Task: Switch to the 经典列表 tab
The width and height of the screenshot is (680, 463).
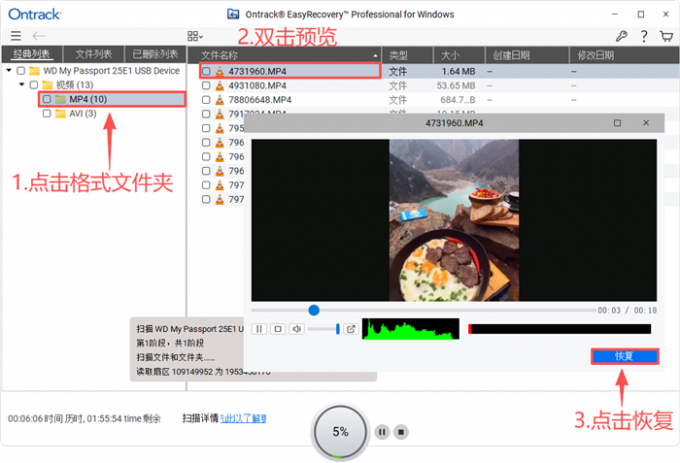Action: [x=32, y=54]
